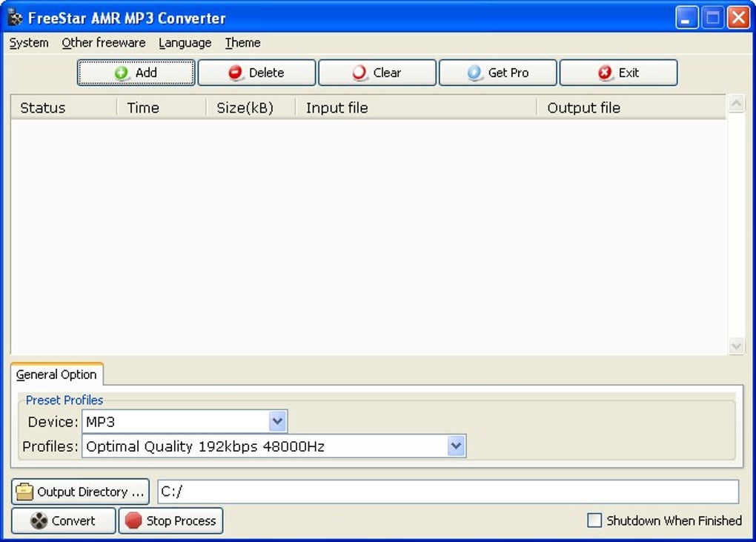
Task: Click the Output Directory folder button
Action: (x=80, y=492)
